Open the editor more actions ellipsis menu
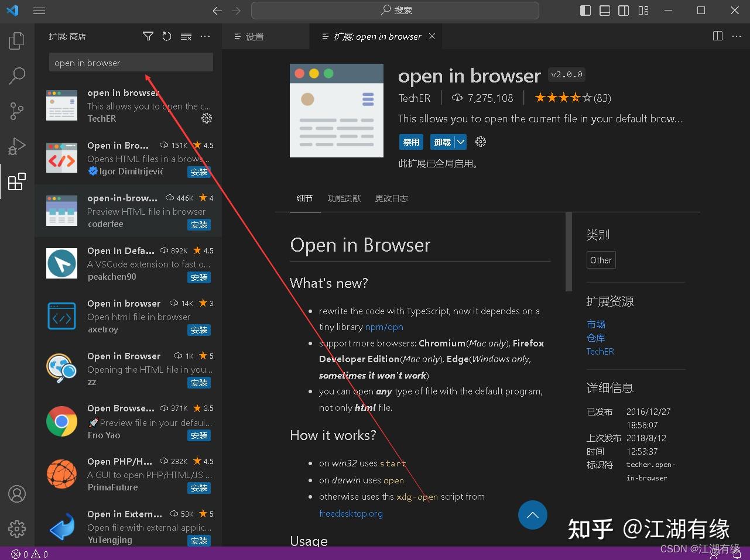The width and height of the screenshot is (750, 560). tap(736, 36)
